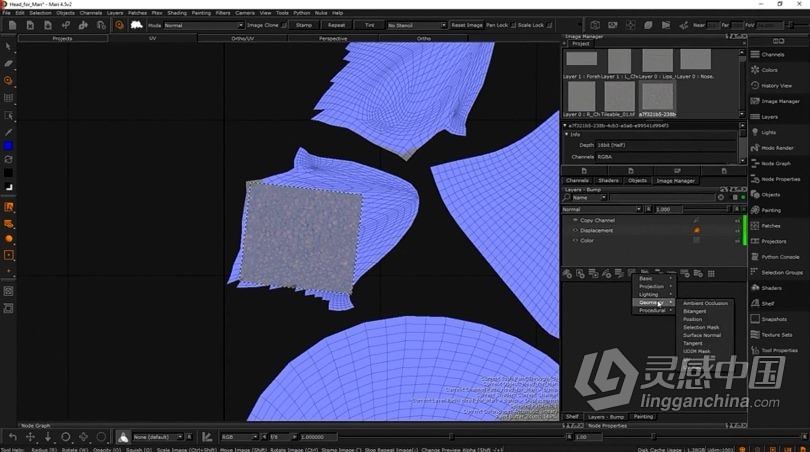
Task: Open the Texture Sets palette
Action: [x=772, y=335]
